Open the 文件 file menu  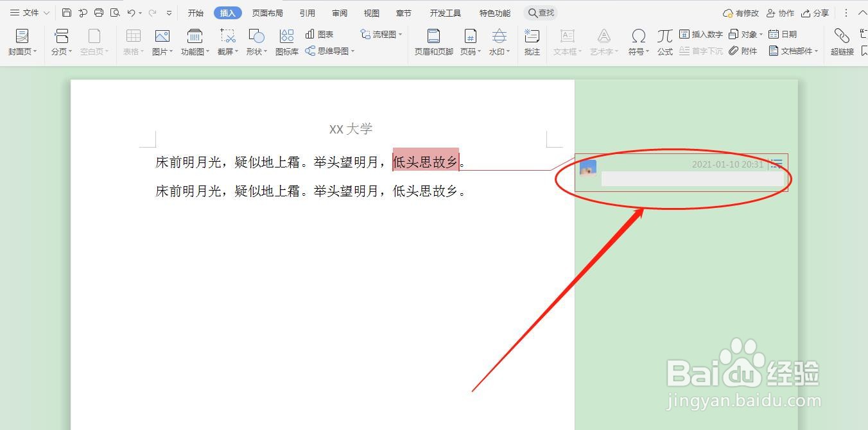26,12
